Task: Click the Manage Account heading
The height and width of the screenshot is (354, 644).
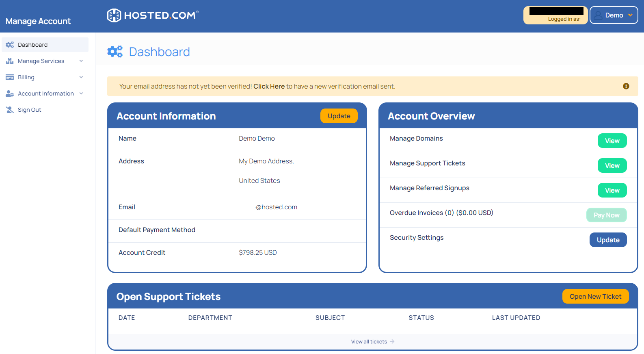Action: (x=38, y=21)
